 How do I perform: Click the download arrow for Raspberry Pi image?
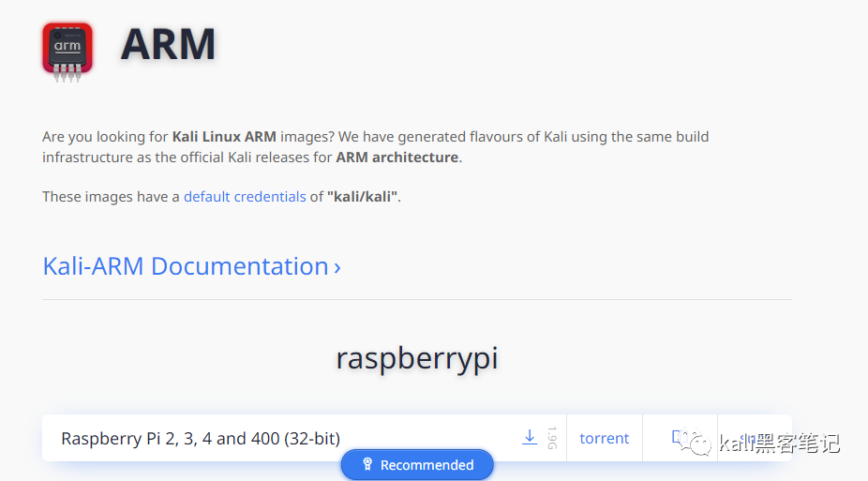pos(530,437)
